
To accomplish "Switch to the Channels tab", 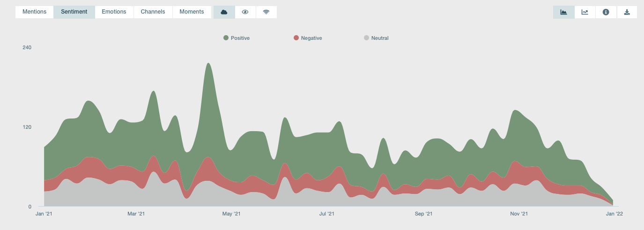I will tap(153, 12).
